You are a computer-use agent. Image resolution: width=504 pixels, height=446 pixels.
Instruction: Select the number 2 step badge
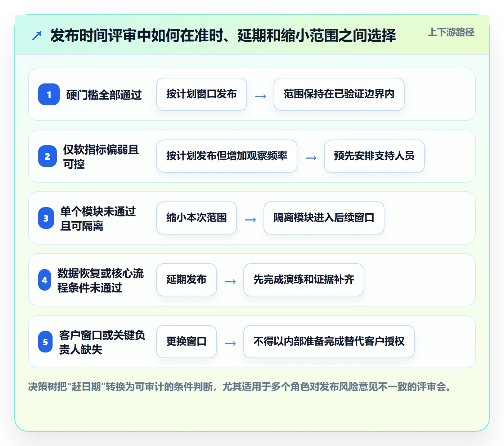[48, 156]
